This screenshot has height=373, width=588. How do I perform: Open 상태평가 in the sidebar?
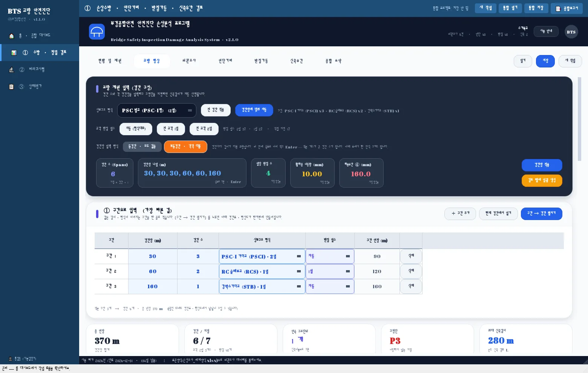coord(40,86)
